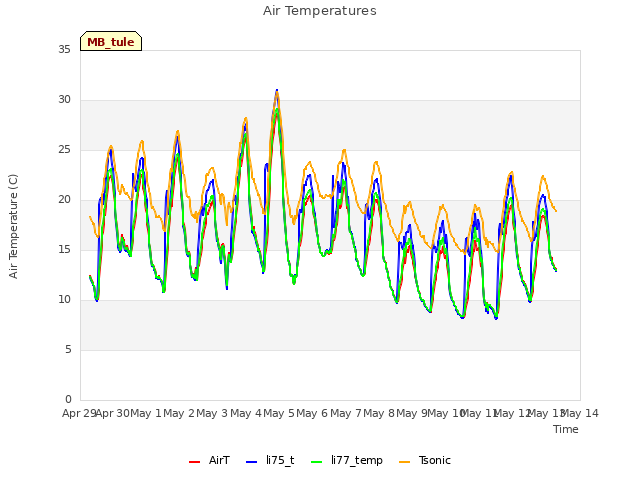Click the Time axis label
The width and height of the screenshot is (640, 480).
click(566, 429)
